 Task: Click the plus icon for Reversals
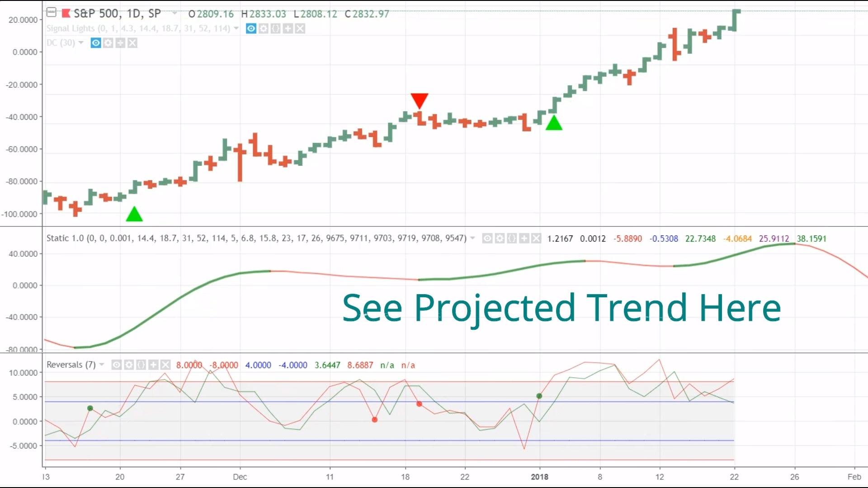pos(153,365)
